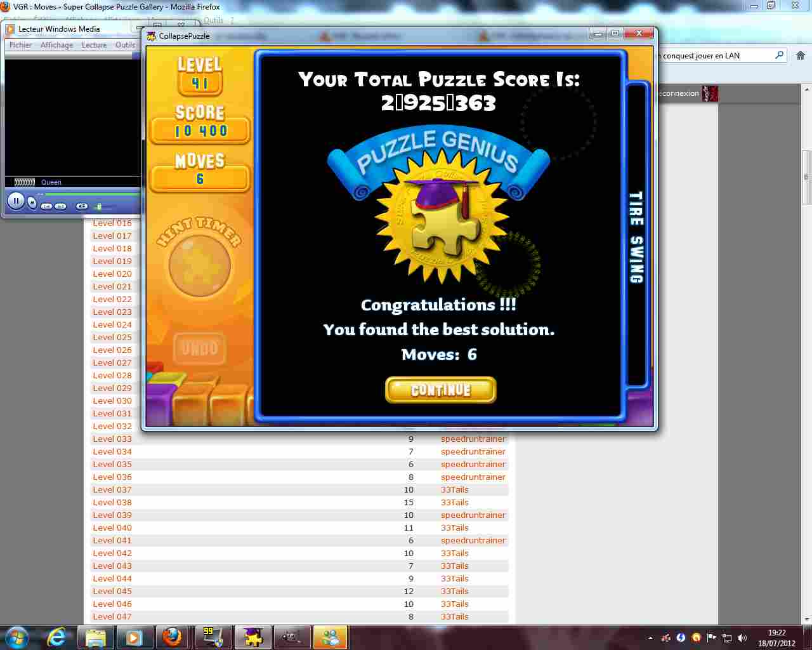Click the search magnifier icon in Firefox

[x=779, y=56]
